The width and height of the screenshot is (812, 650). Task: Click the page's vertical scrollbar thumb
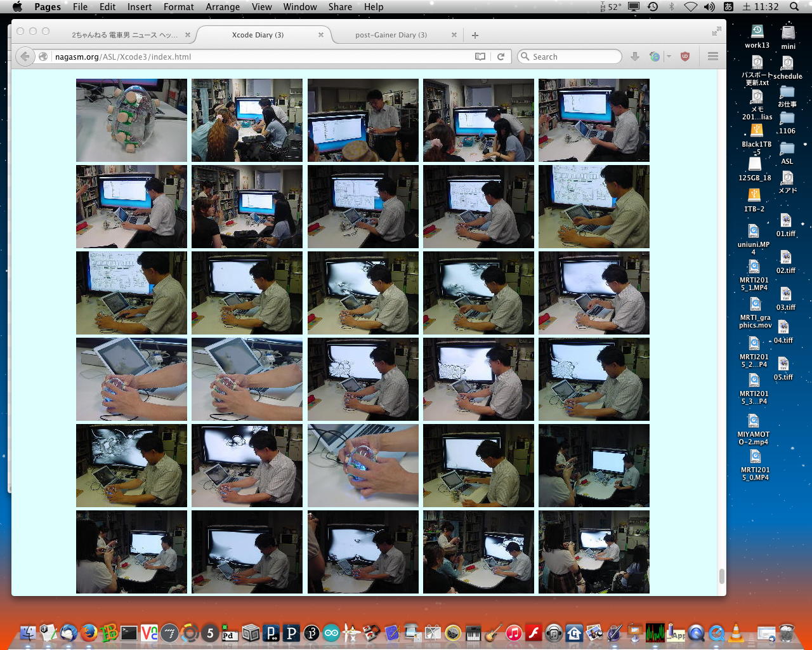pyautogui.click(x=721, y=576)
